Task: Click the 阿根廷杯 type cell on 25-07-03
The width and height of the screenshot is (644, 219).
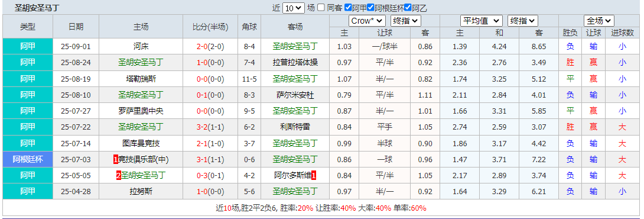Action: tap(28, 159)
